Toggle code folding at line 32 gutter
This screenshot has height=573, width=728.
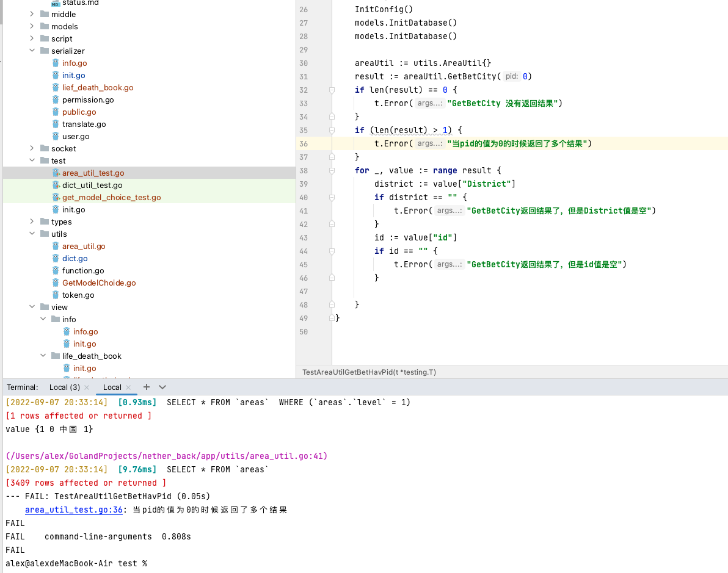point(332,90)
